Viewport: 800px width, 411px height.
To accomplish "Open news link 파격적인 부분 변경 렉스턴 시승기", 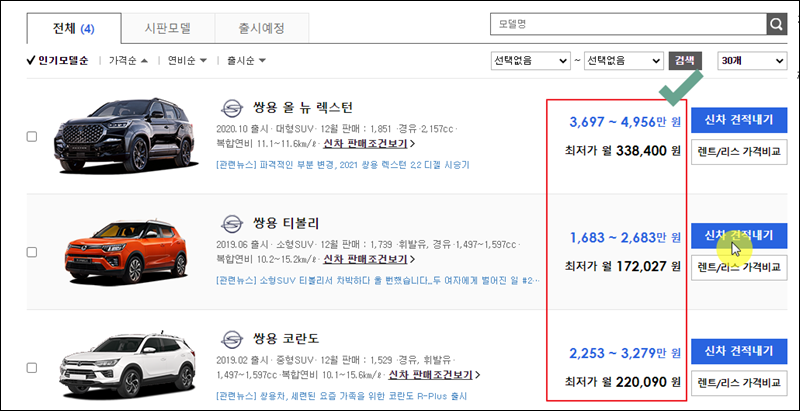I will 343,165.
